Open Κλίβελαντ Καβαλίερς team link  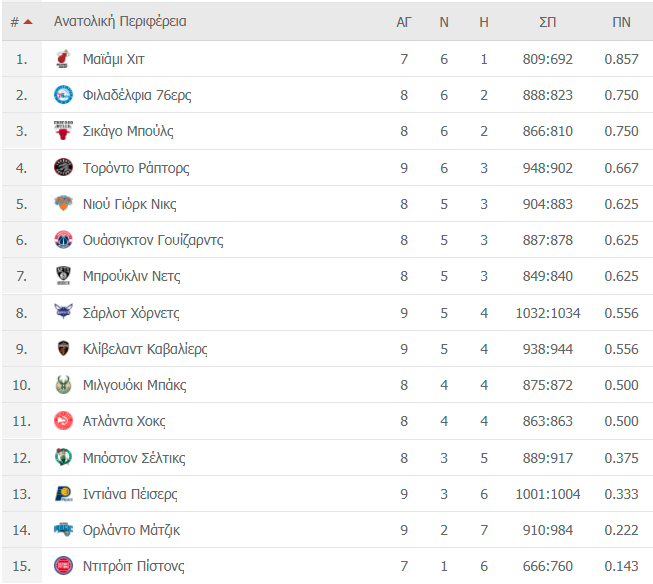145,349
